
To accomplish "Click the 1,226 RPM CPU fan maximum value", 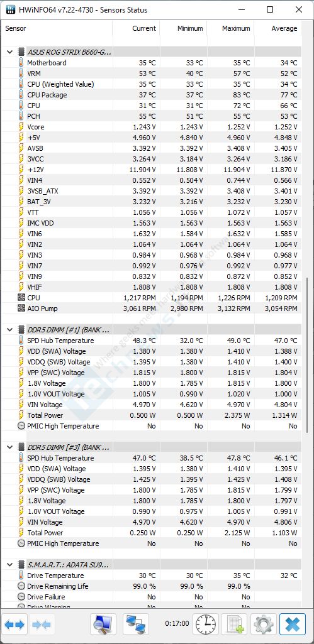I will (x=234, y=298).
